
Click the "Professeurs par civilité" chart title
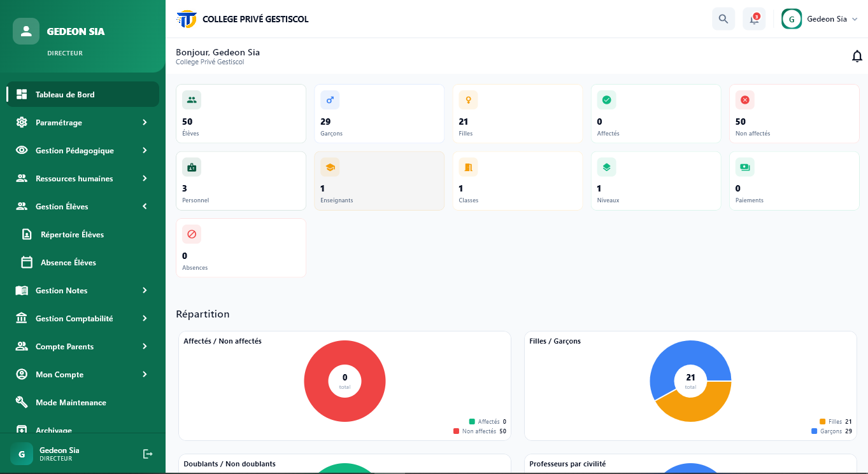click(567, 464)
